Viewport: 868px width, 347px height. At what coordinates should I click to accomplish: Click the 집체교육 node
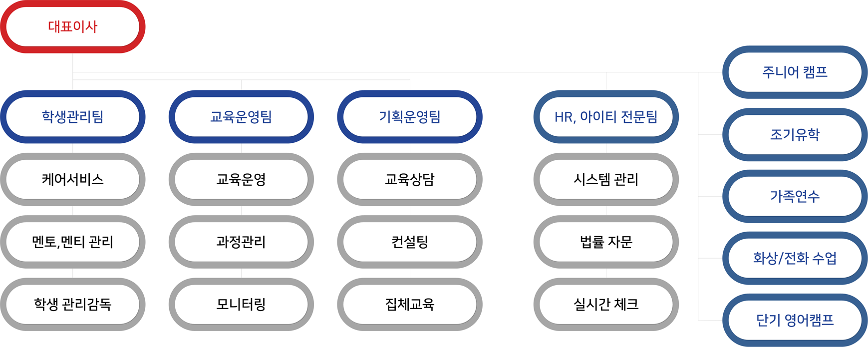coord(410,304)
